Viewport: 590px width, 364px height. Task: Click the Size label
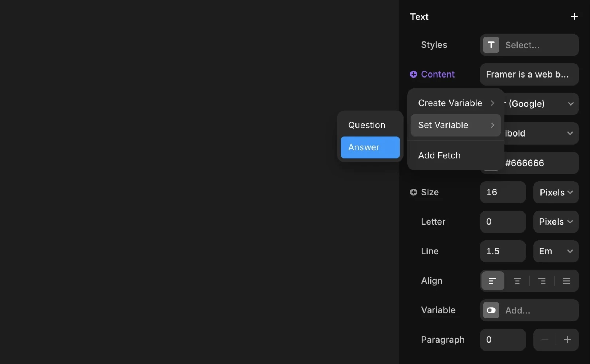tap(430, 192)
